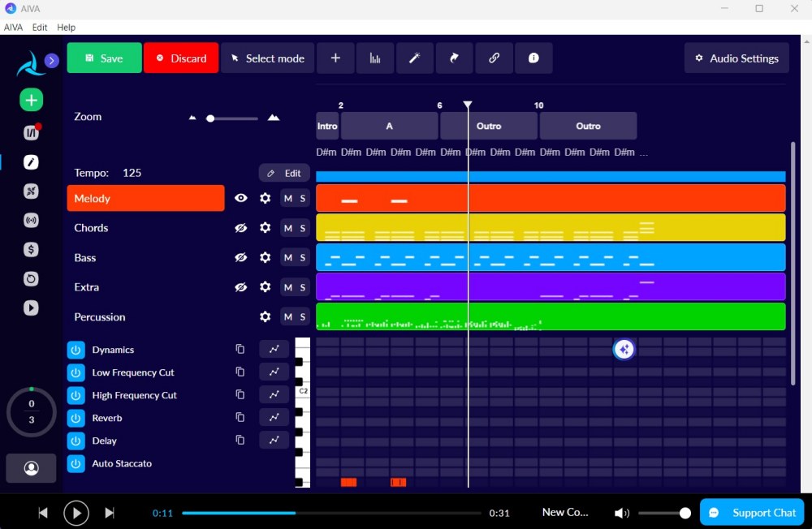The image size is (812, 529).
Task: Show the Chords track with eye icon
Action: [x=241, y=228]
